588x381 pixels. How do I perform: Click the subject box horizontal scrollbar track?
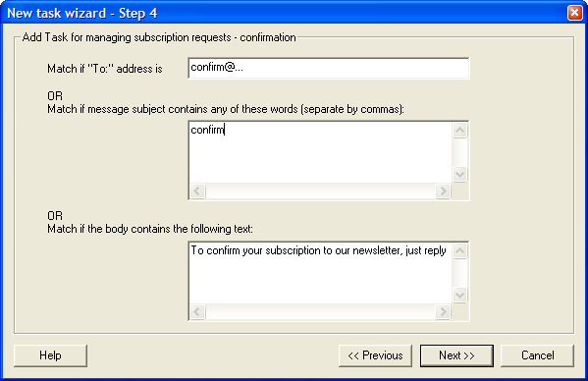pos(320,190)
